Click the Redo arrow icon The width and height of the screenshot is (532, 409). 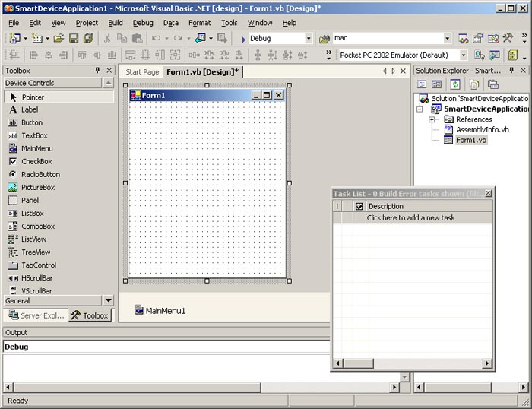click(178, 38)
